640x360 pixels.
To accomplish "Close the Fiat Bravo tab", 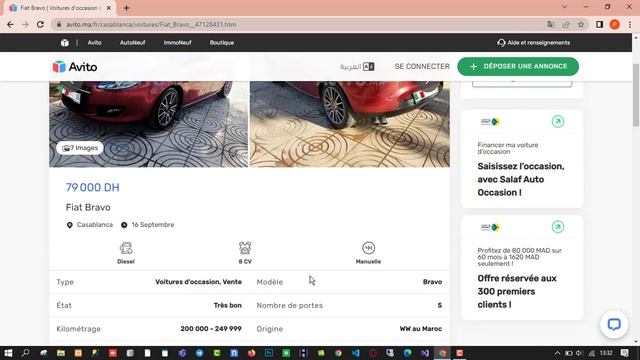I will click(109, 8).
